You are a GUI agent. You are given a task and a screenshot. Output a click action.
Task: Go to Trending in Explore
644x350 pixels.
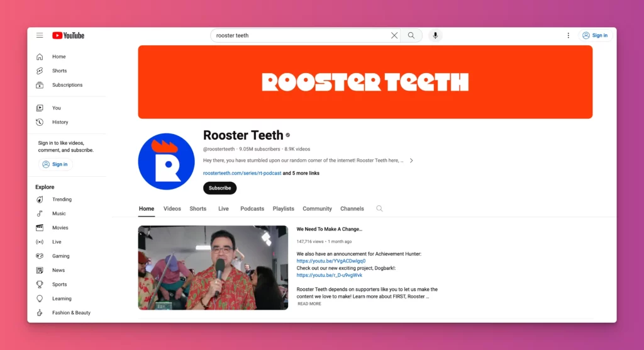[62, 200]
